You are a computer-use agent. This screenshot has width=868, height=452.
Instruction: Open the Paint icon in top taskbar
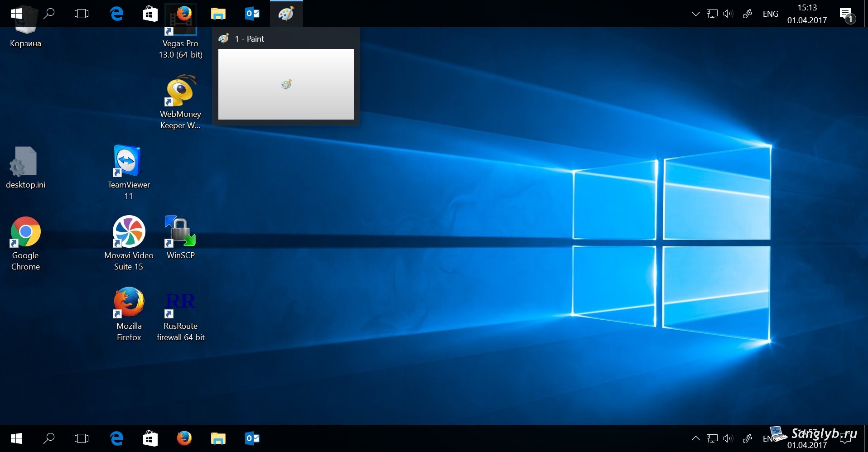(286, 14)
